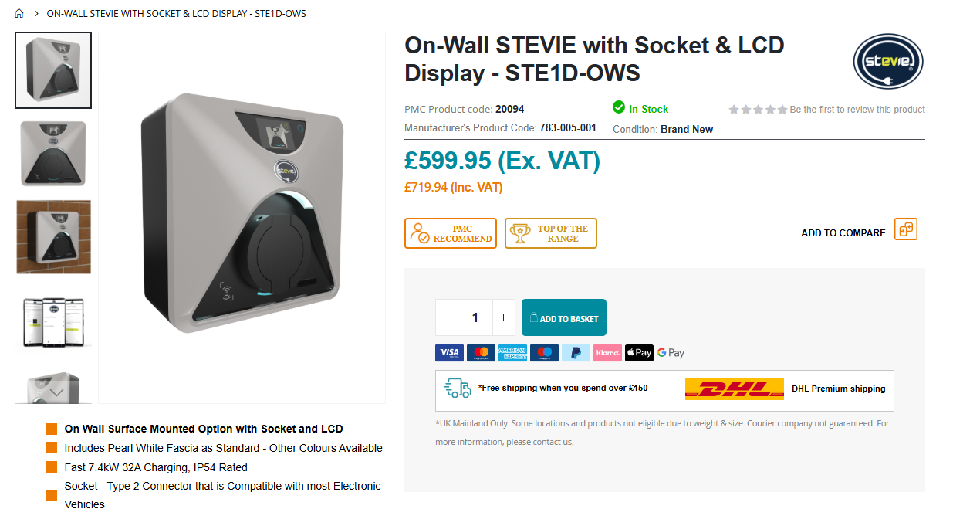Click the PayPal payment icon

coord(576,353)
